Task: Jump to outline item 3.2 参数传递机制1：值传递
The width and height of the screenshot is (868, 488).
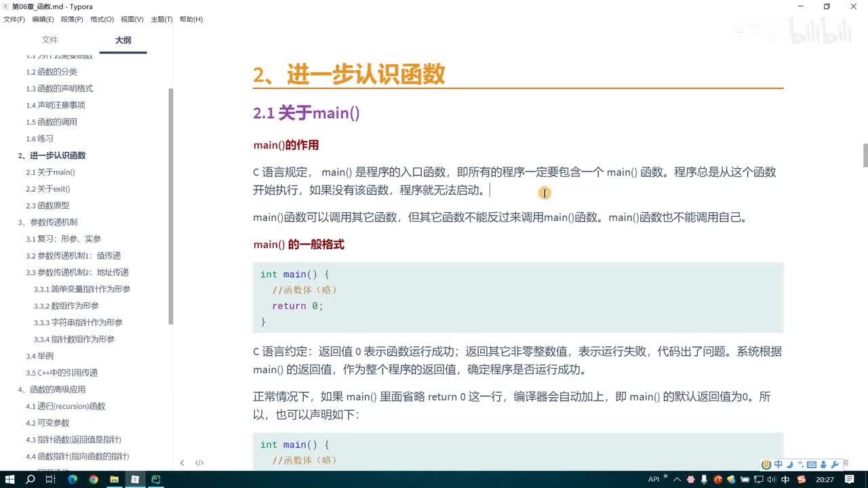Action: click(73, 256)
